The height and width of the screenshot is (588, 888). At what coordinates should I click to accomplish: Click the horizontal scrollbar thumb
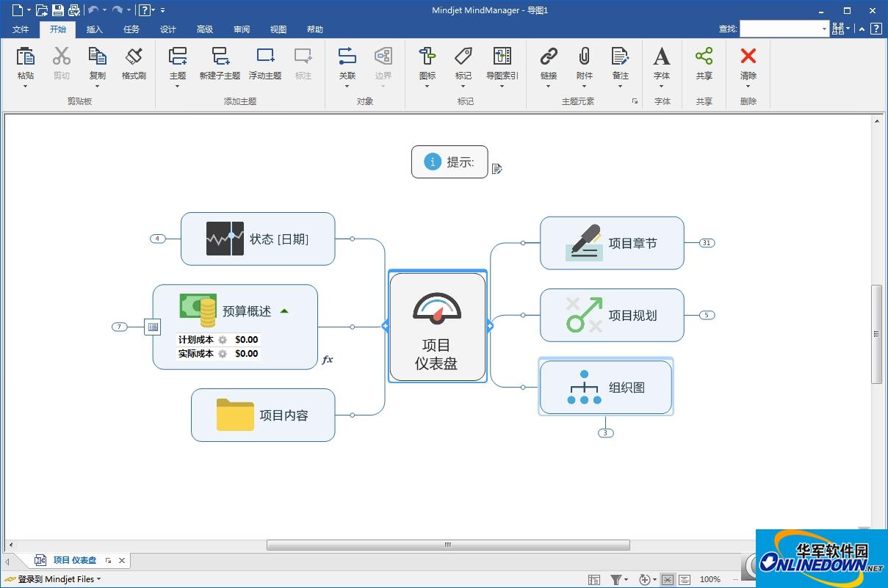pos(448,545)
